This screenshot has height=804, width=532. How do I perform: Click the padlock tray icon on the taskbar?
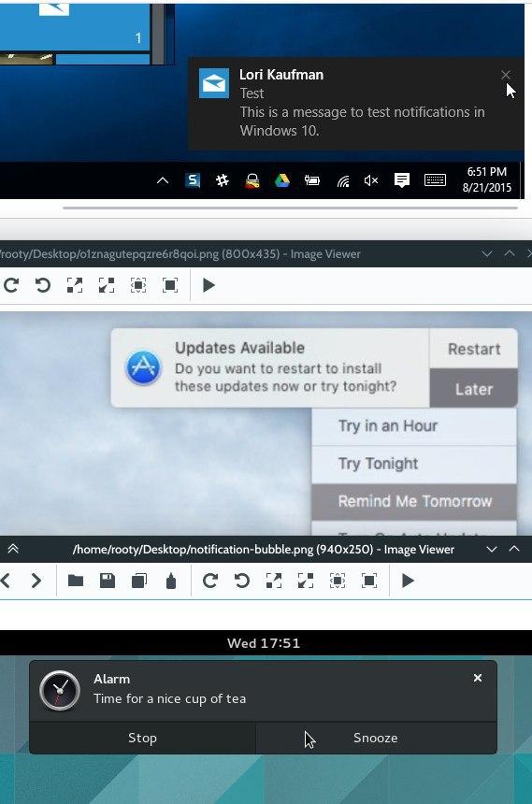(252, 180)
